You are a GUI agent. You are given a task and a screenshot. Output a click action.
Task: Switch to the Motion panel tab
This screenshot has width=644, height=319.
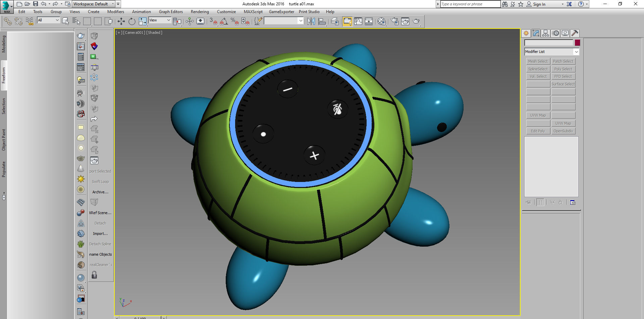pyautogui.click(x=555, y=33)
